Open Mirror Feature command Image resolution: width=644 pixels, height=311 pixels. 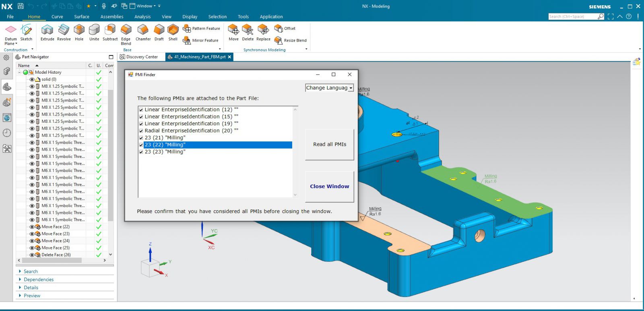[x=200, y=40]
